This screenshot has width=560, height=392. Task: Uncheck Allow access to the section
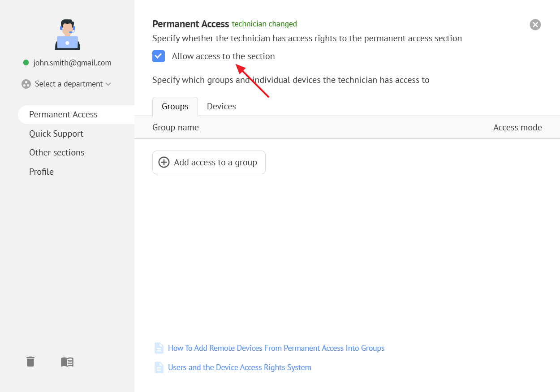coord(159,56)
